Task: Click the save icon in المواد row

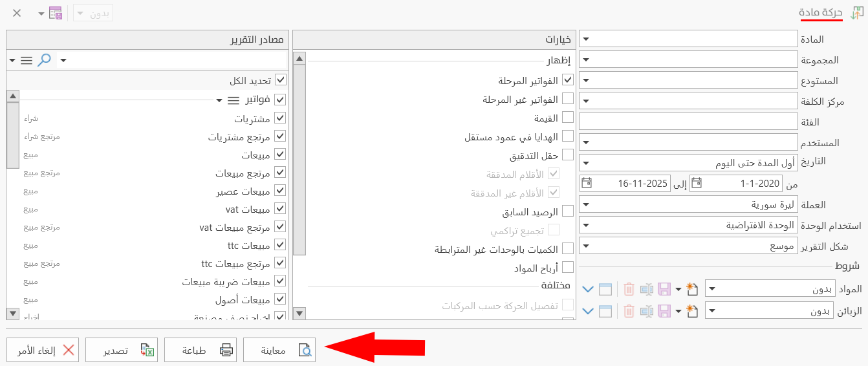Action: pyautogui.click(x=664, y=289)
